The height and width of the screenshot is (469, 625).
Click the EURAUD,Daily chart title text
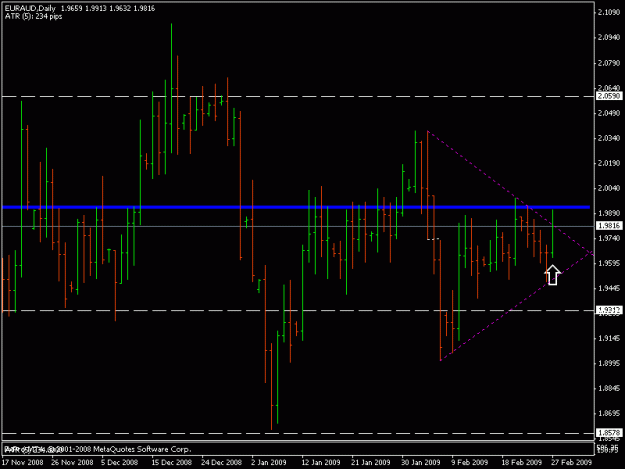point(30,8)
